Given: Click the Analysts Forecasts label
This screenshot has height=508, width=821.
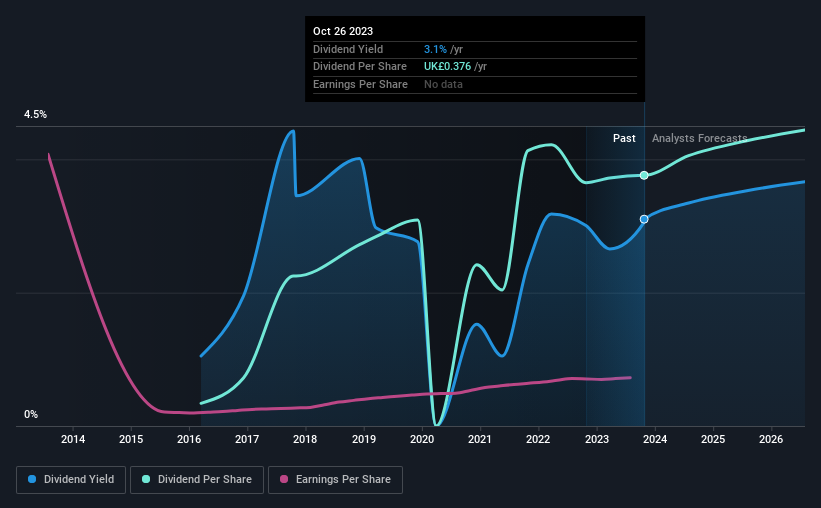Looking at the screenshot, I should pos(700,138).
